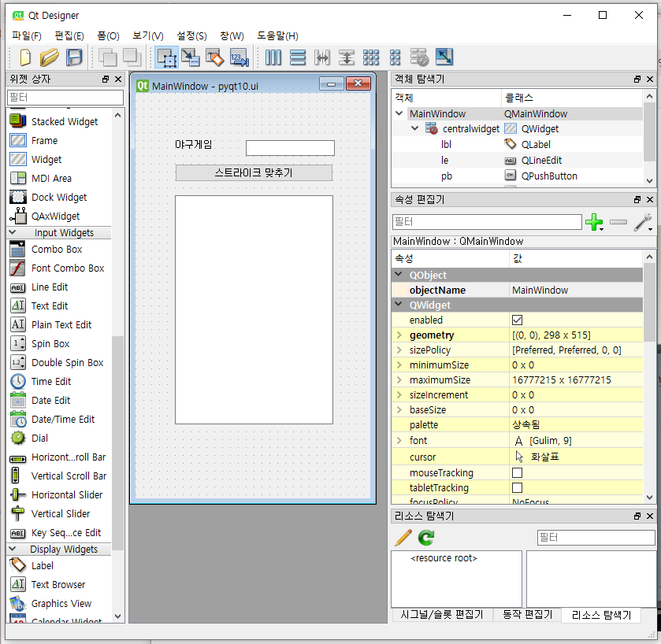Click the Break Layout toolbar icon

click(419, 57)
